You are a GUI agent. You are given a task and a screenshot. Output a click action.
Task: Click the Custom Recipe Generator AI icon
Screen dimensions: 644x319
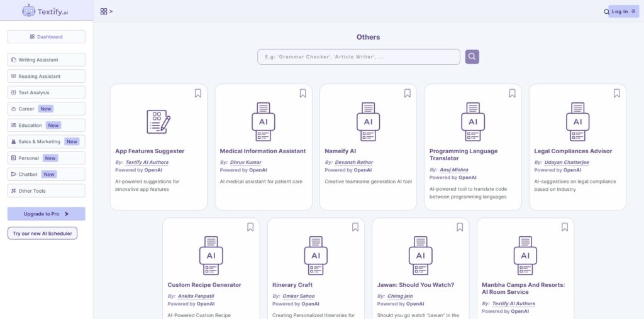click(211, 256)
